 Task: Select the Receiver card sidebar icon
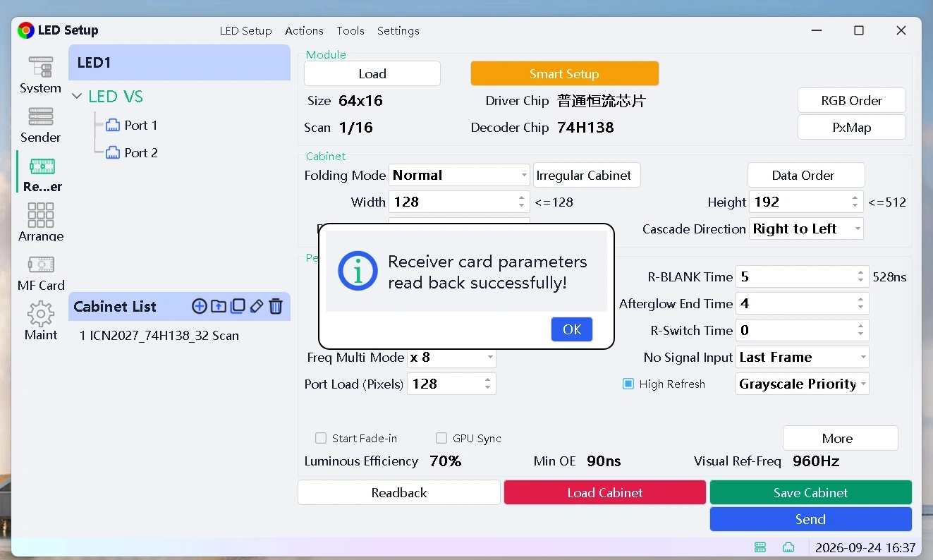(42, 174)
